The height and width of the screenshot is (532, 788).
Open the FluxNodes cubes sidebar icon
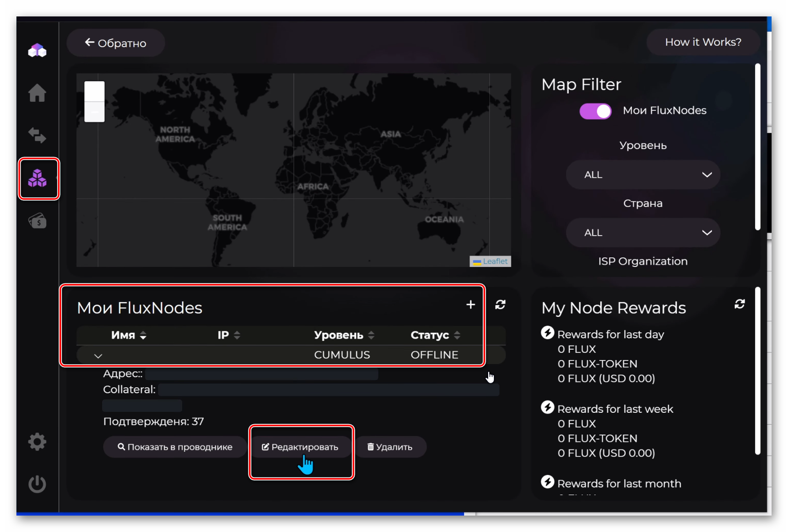[x=37, y=178]
